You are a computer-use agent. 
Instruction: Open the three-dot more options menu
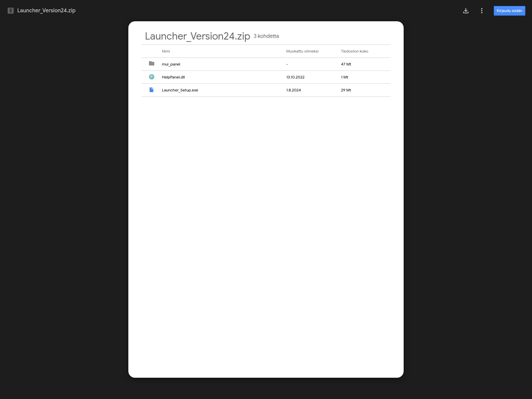pyautogui.click(x=482, y=11)
